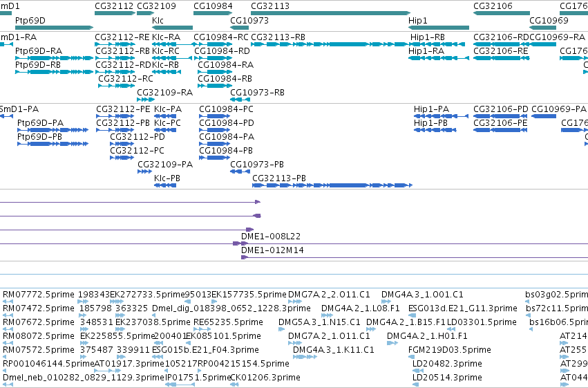Select the RM08072.5prime EST label
Screen dimensions: 588x388
39,336
